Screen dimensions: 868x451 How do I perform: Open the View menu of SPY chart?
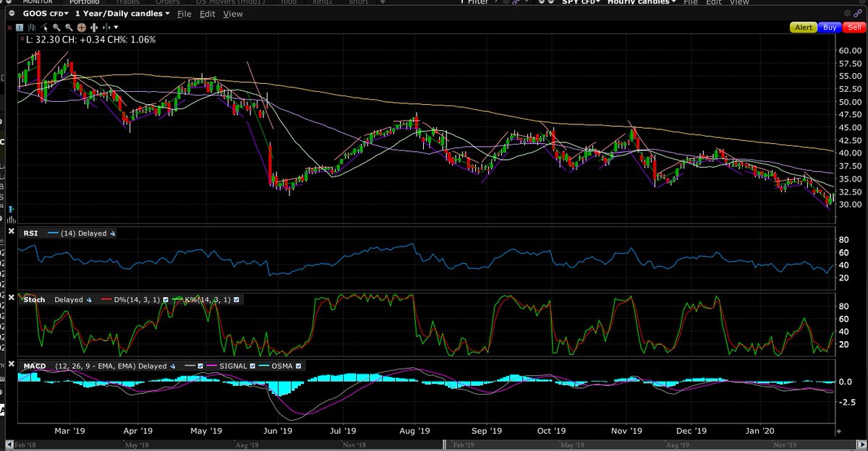(739, 2)
